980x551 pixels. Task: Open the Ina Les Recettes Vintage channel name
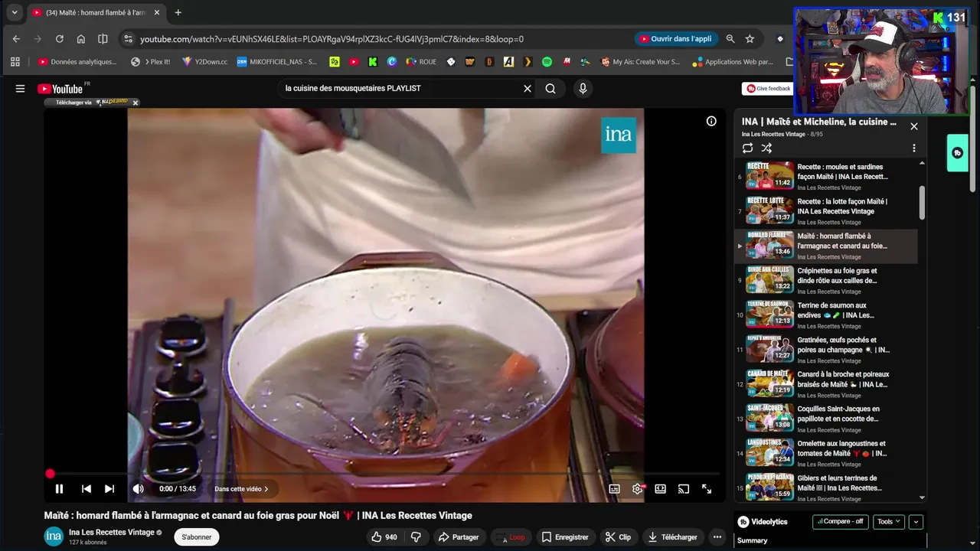112,532
